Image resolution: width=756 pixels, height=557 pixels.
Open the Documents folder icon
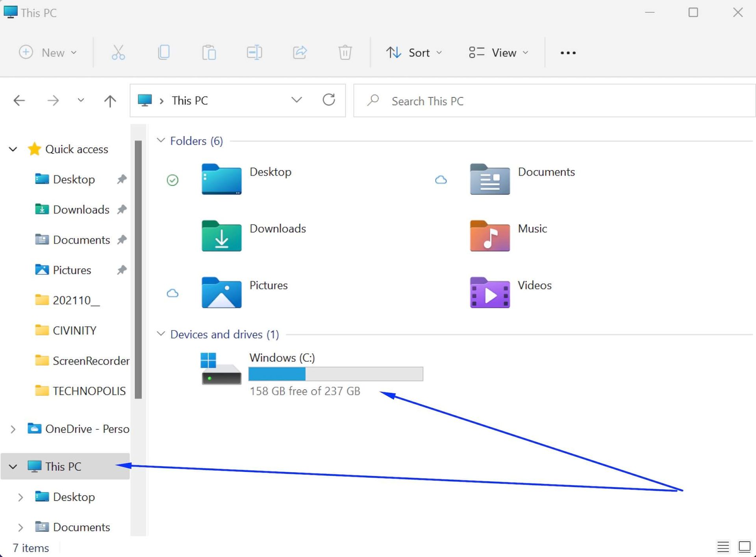point(489,179)
